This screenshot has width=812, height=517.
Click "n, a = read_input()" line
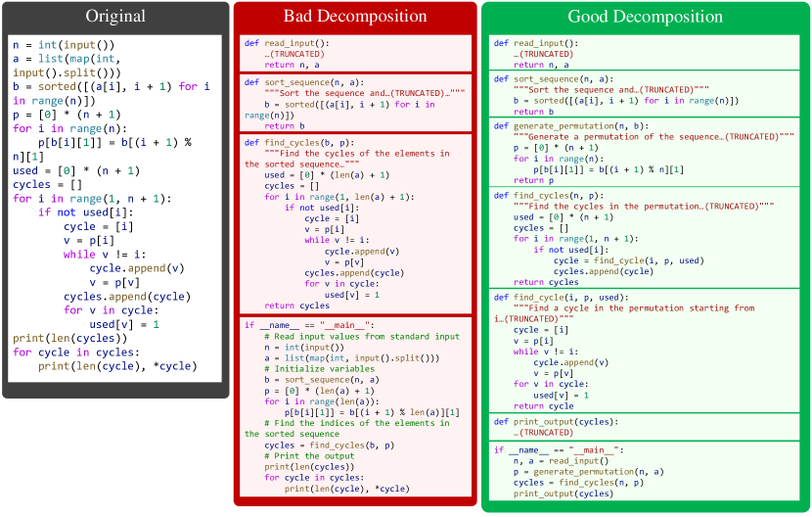tap(562, 461)
